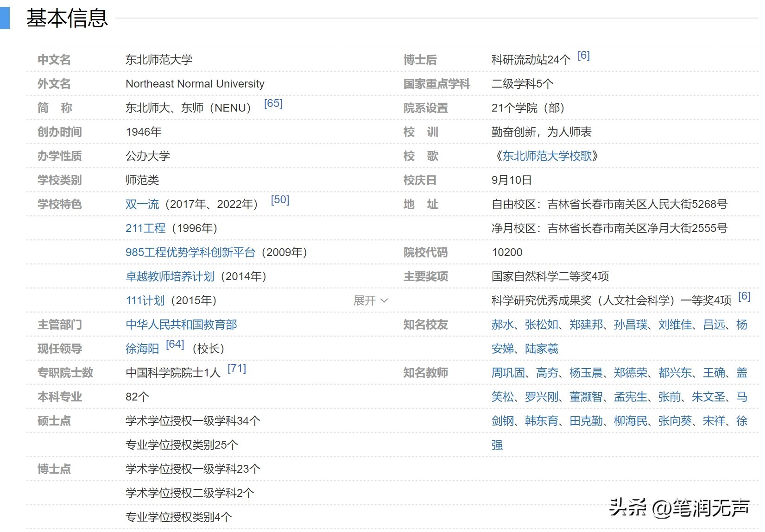765x532 pixels.
Task: Select the 院系设置 value 21个学院（部）
Action: (528, 108)
